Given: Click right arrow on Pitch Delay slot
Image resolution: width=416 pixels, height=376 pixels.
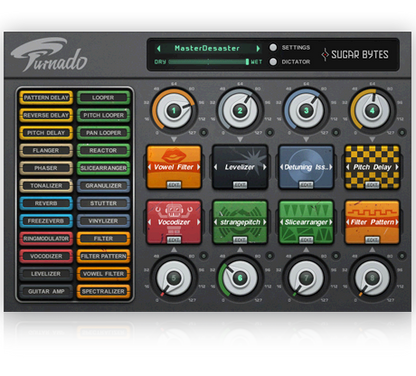Looking at the screenshot, I should (x=397, y=167).
